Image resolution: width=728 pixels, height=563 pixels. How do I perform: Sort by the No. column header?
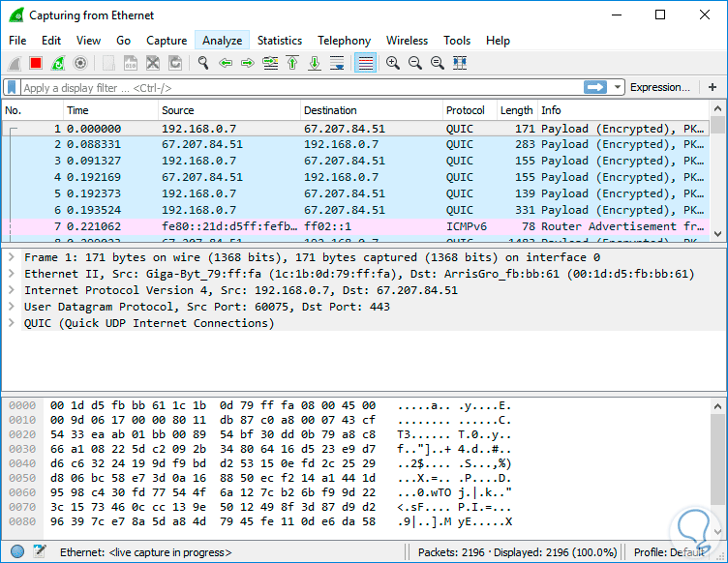pyautogui.click(x=33, y=110)
